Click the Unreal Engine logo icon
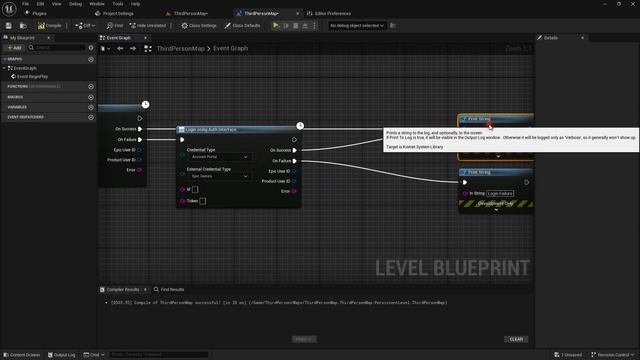The image size is (640, 360). click(x=9, y=9)
